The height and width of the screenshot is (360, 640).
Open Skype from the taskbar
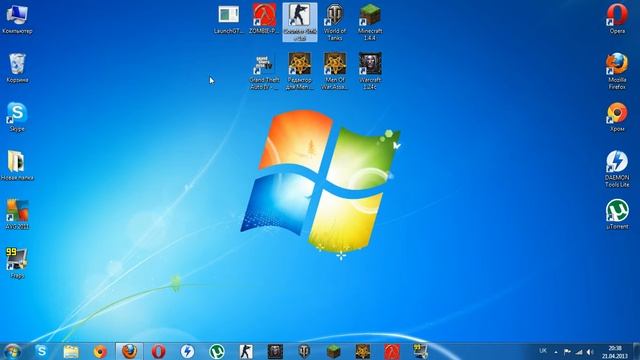point(41,351)
